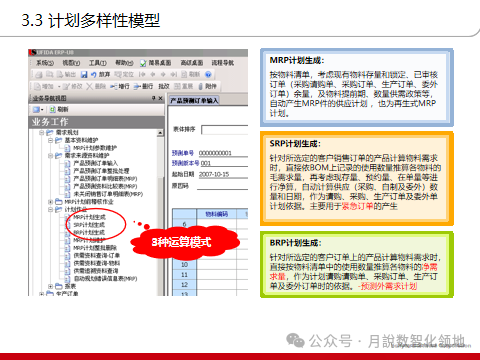Switch to the 产品预测订单输入 tab
The image size is (480, 360).
pyautogui.click(x=194, y=100)
